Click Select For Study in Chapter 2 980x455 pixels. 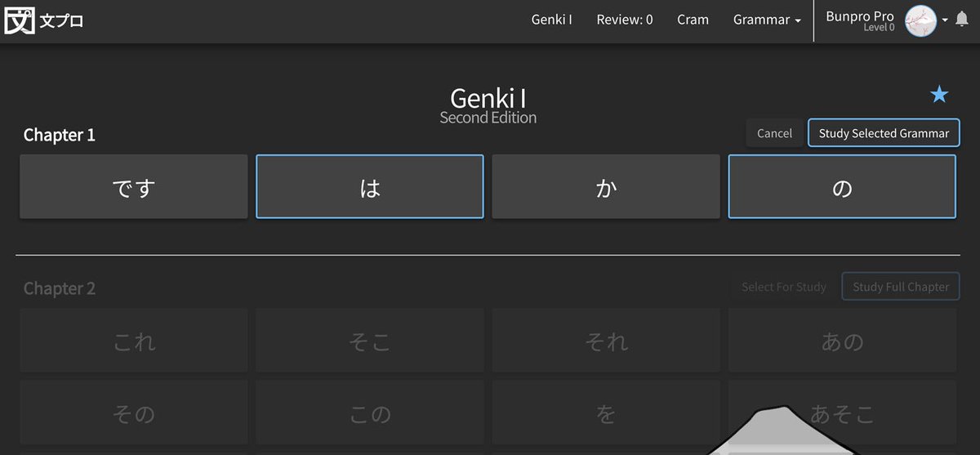coord(784,287)
